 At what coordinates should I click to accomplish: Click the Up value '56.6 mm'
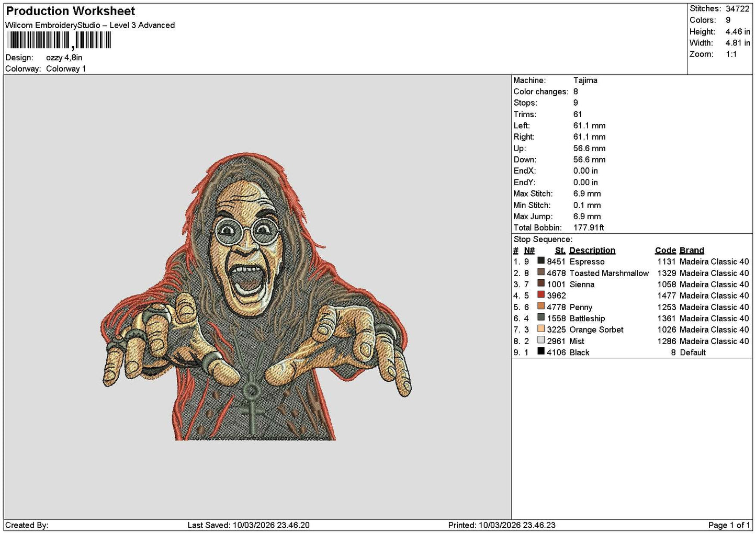click(x=589, y=148)
